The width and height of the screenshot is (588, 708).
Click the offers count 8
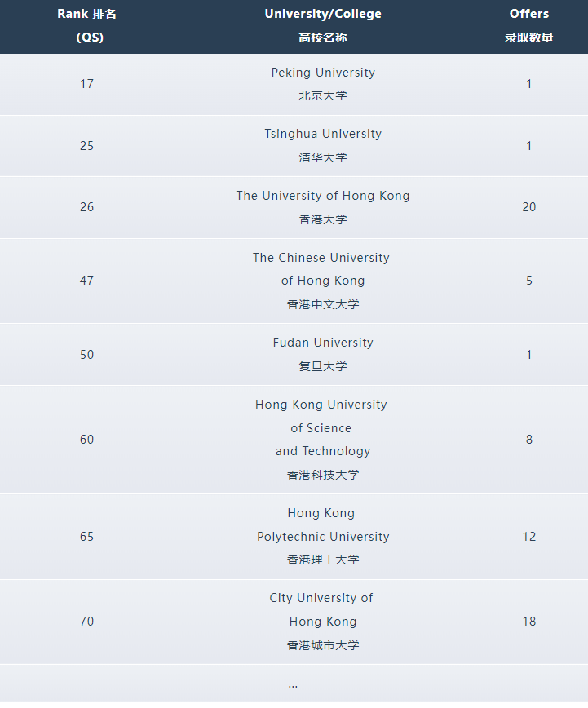click(x=529, y=440)
